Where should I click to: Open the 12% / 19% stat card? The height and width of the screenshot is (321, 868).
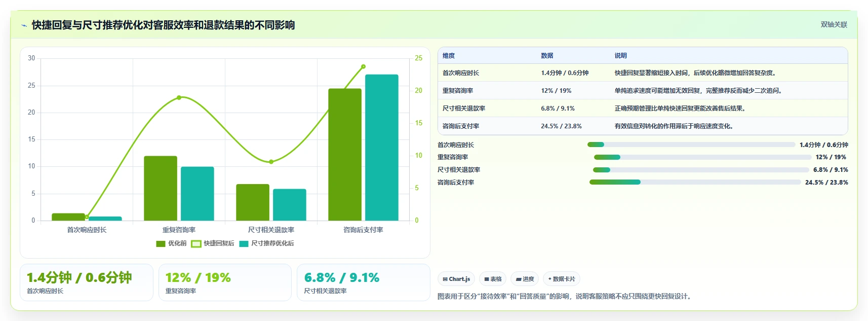pyautogui.click(x=225, y=282)
